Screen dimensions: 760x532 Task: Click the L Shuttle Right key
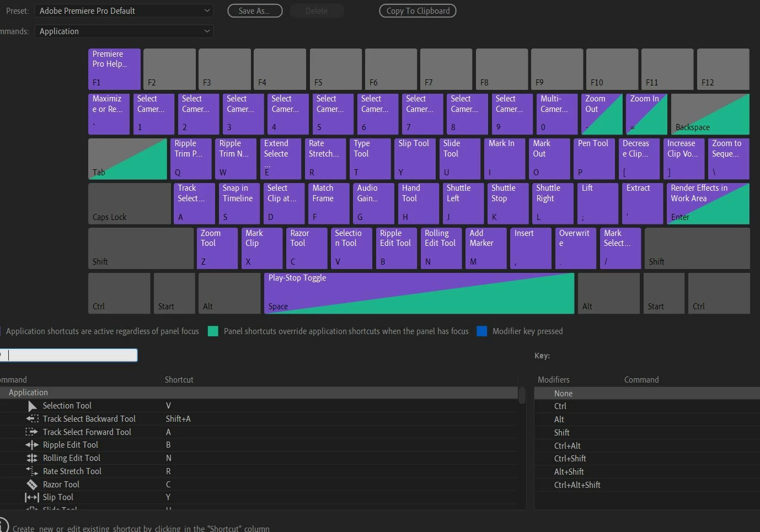coord(553,203)
